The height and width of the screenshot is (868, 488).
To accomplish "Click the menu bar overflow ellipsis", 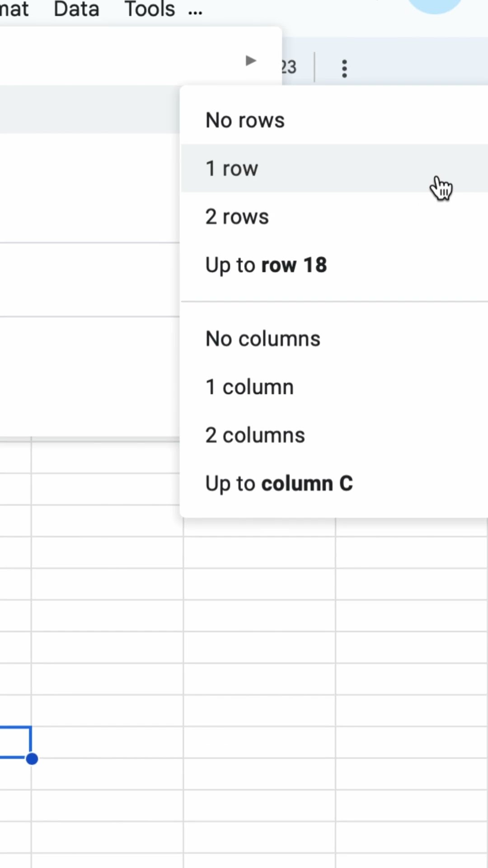I will (195, 11).
